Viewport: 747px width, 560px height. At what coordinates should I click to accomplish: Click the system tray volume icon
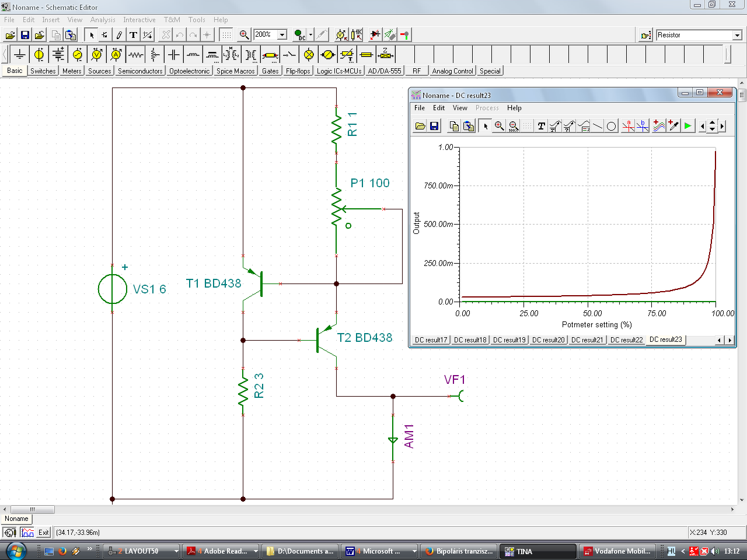click(715, 551)
